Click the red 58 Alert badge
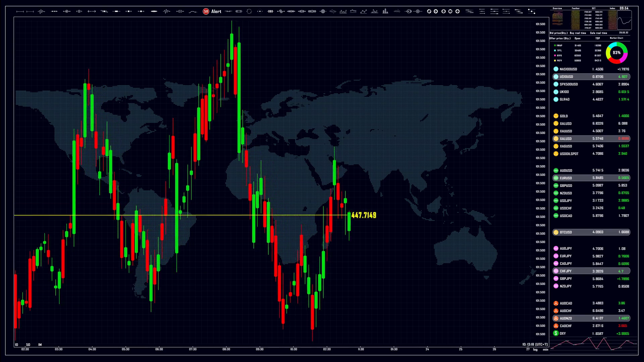This screenshot has height=362, width=644. (x=206, y=11)
